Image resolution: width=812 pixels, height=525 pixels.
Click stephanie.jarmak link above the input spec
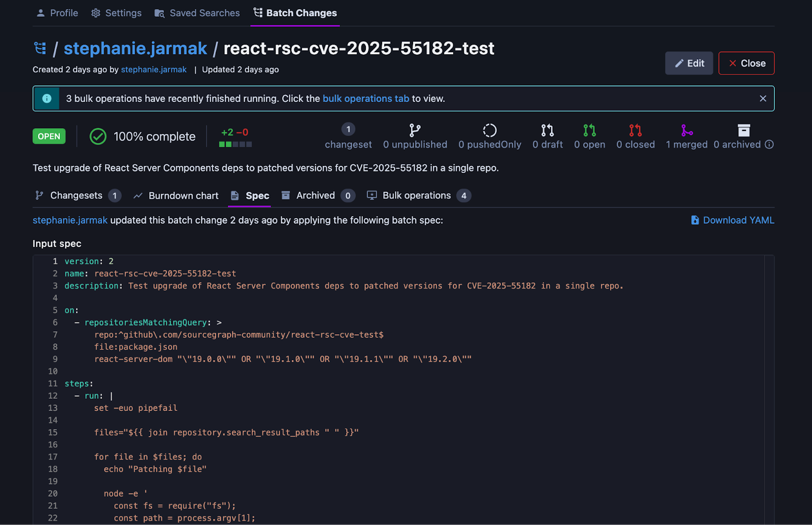[x=70, y=220]
